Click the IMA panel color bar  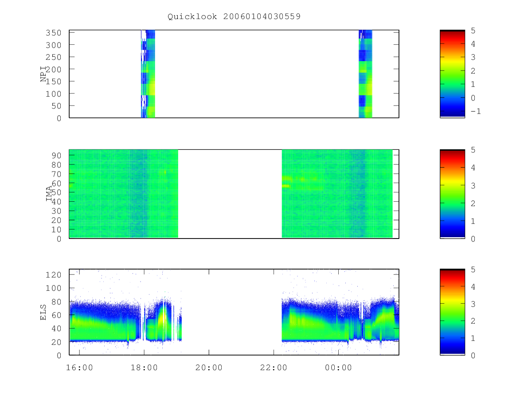[452, 194]
